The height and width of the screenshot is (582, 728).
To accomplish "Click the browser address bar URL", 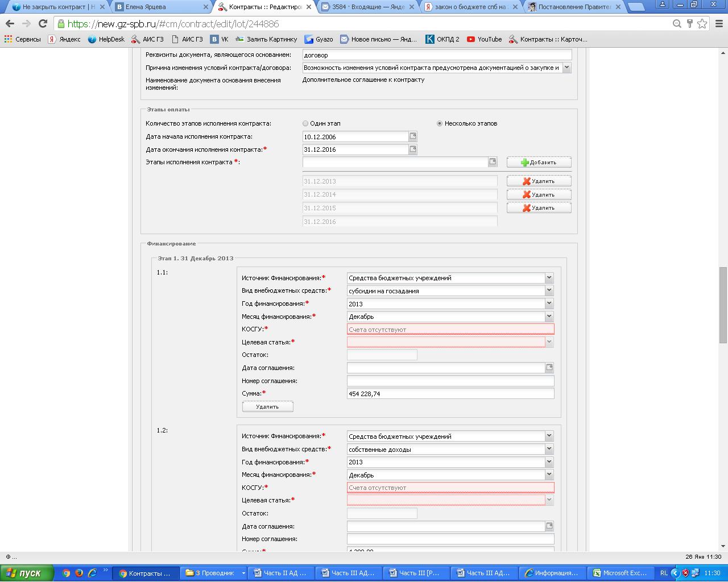I will click(x=173, y=24).
